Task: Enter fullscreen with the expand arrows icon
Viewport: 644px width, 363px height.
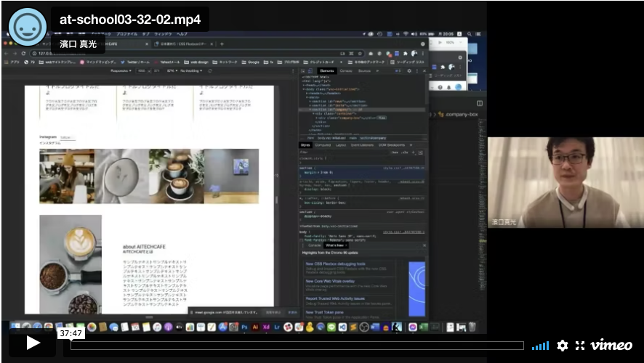Action: coord(580,346)
